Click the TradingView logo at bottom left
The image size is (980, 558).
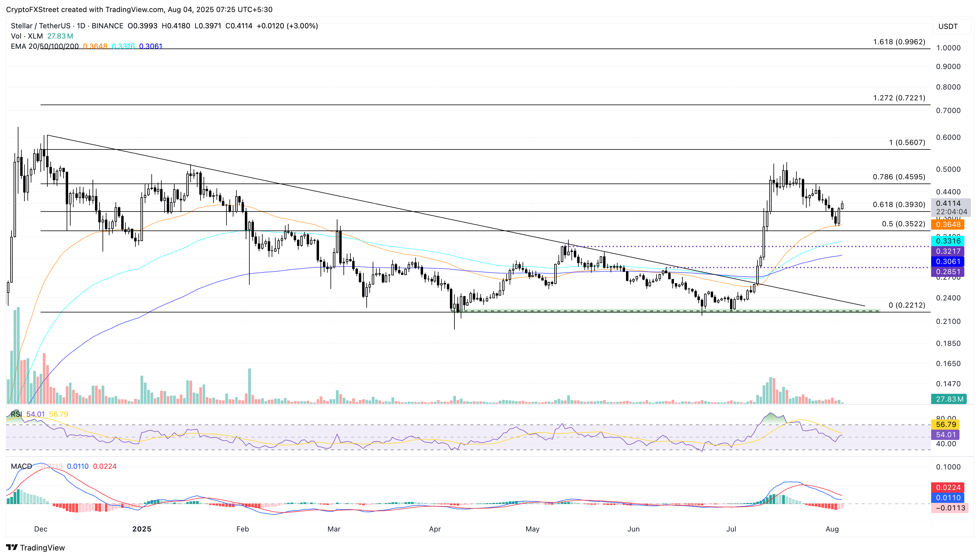(35, 547)
